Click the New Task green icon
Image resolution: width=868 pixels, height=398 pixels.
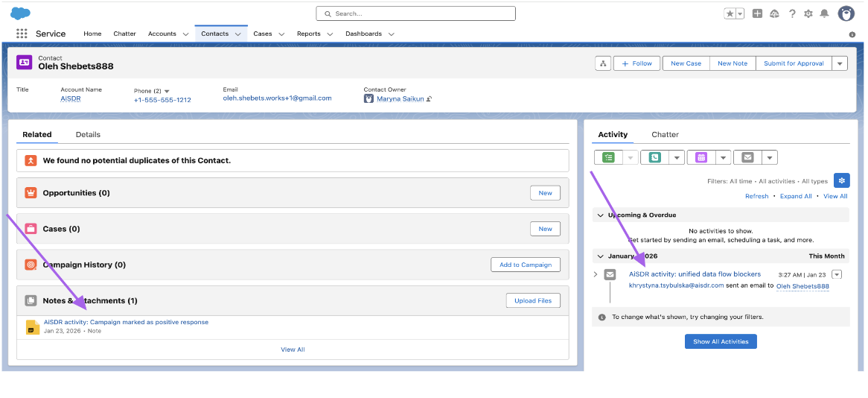(608, 157)
